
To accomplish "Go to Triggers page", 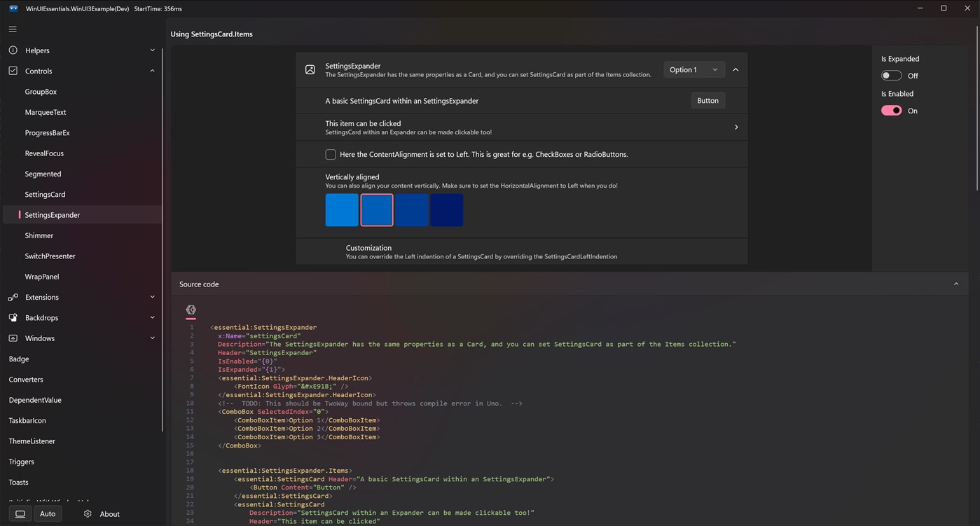I will pyautogui.click(x=82, y=462).
